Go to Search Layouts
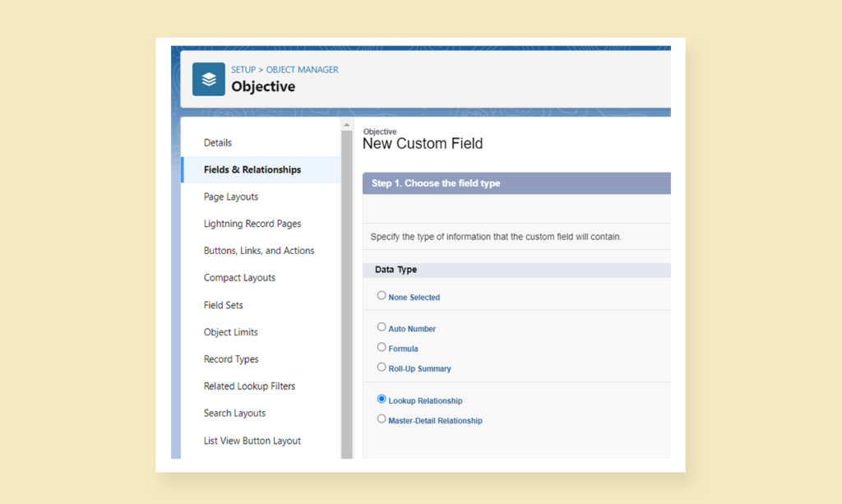 coord(234,413)
